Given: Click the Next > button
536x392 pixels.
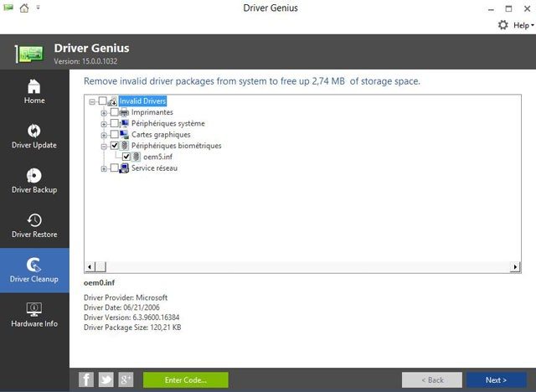Looking at the screenshot, I should pos(496,380).
